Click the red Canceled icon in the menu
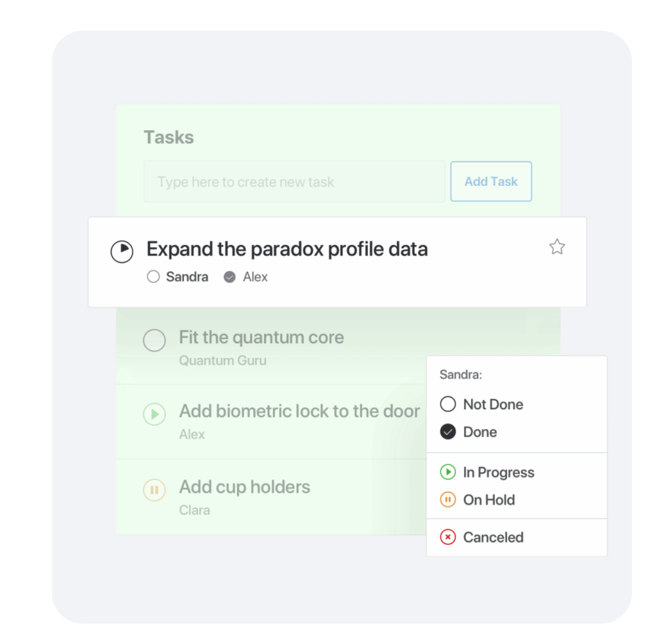 pyautogui.click(x=448, y=537)
